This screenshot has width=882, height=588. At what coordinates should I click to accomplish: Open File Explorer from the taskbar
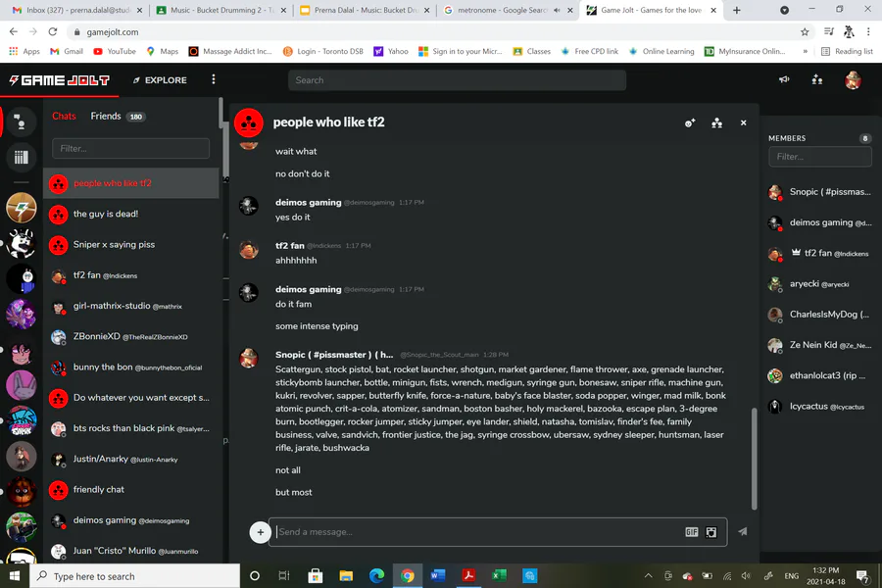[x=346, y=575]
